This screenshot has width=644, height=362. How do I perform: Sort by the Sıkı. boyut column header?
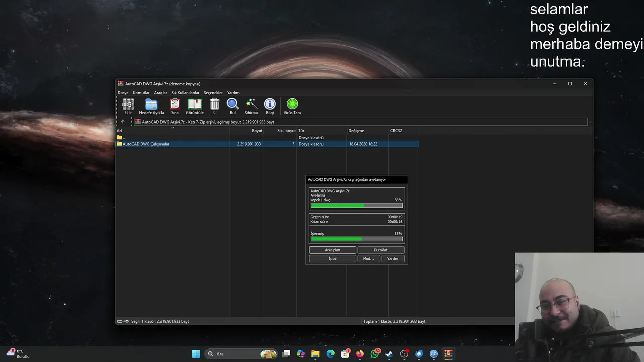(280, 131)
